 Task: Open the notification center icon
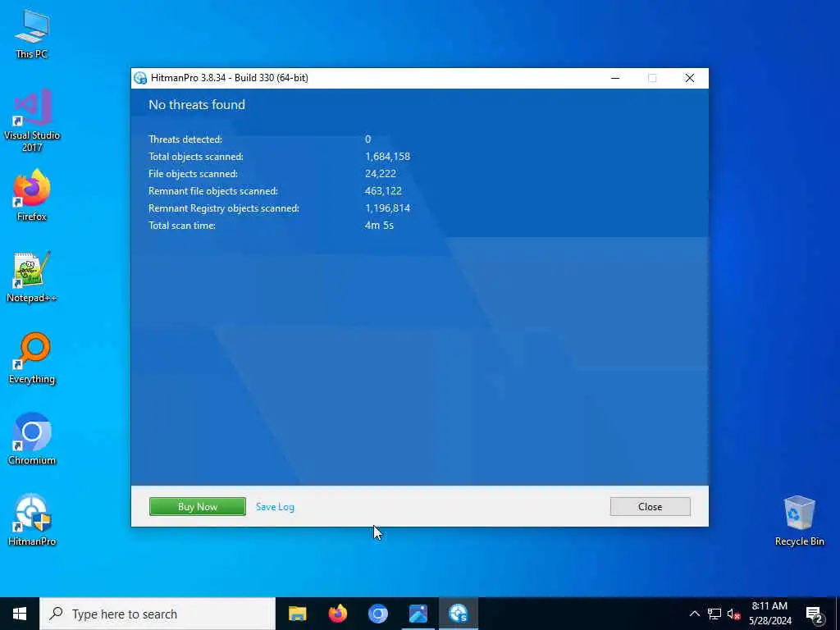[x=815, y=614]
